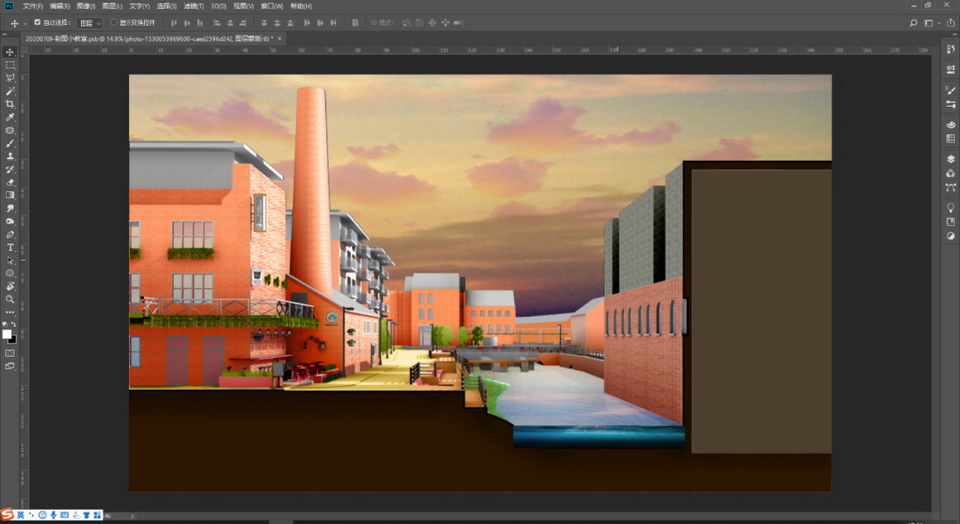Open the 图像(I) Image menu
The image size is (960, 524).
tap(85, 6)
